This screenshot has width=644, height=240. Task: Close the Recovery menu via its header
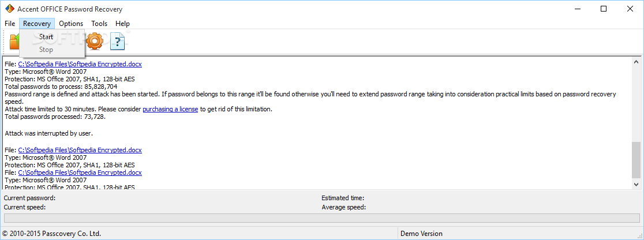pos(37,24)
